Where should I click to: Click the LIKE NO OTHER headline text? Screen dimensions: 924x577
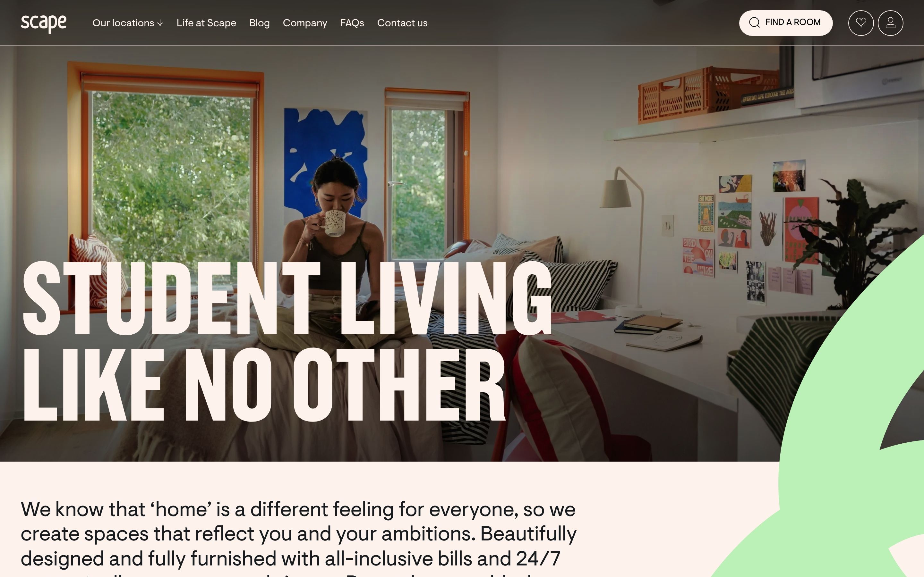264,385
